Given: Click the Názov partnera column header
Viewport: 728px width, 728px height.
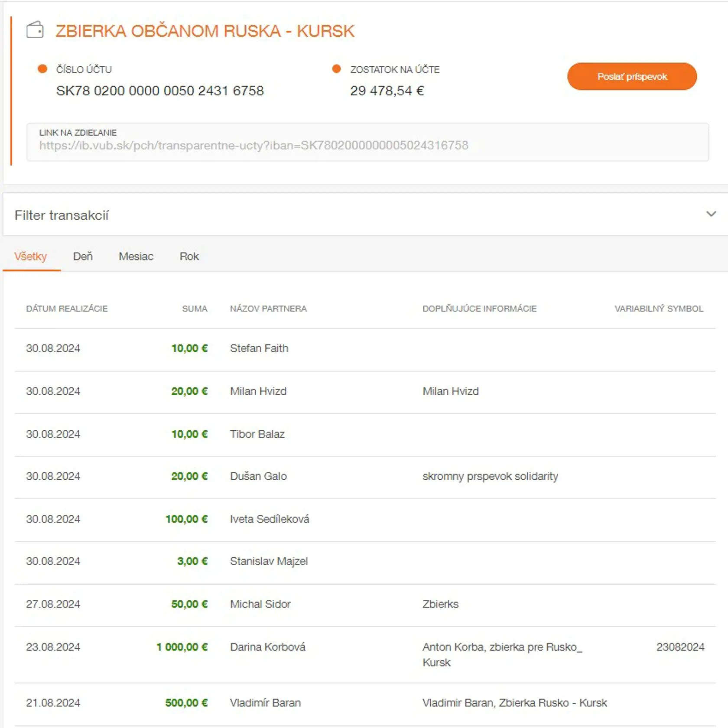Looking at the screenshot, I should pos(268,309).
